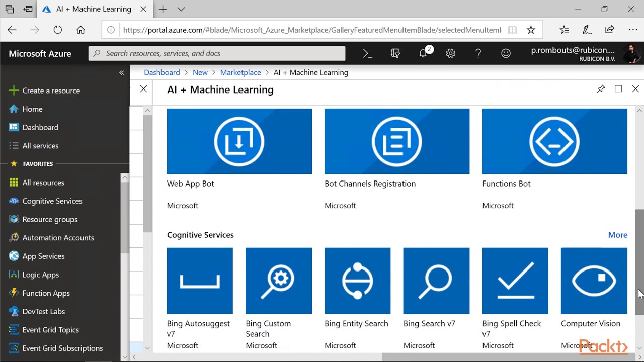Image resolution: width=644 pixels, height=362 pixels.
Task: Click the browser address bar URL
Action: coord(312,30)
